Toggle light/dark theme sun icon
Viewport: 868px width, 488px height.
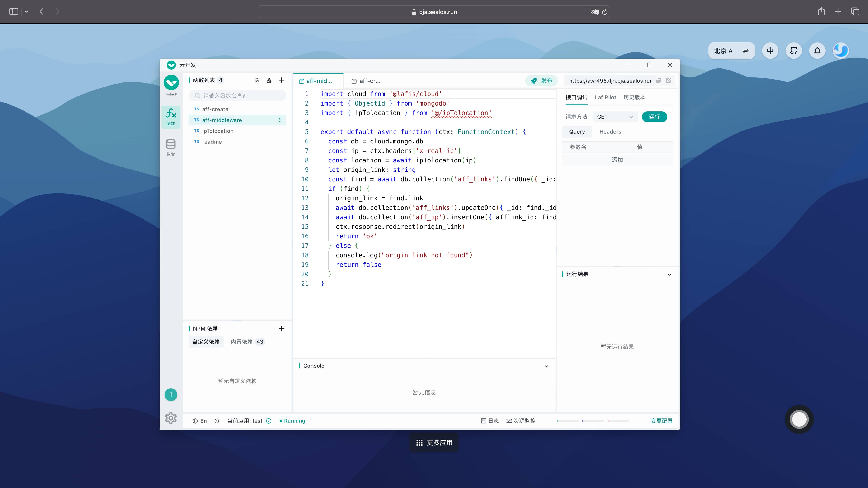pos(217,421)
